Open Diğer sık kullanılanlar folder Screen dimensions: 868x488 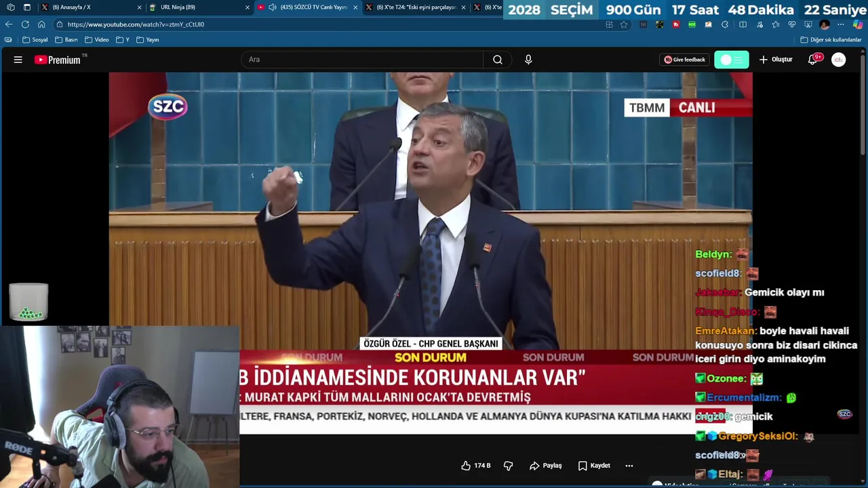[x=831, y=40]
